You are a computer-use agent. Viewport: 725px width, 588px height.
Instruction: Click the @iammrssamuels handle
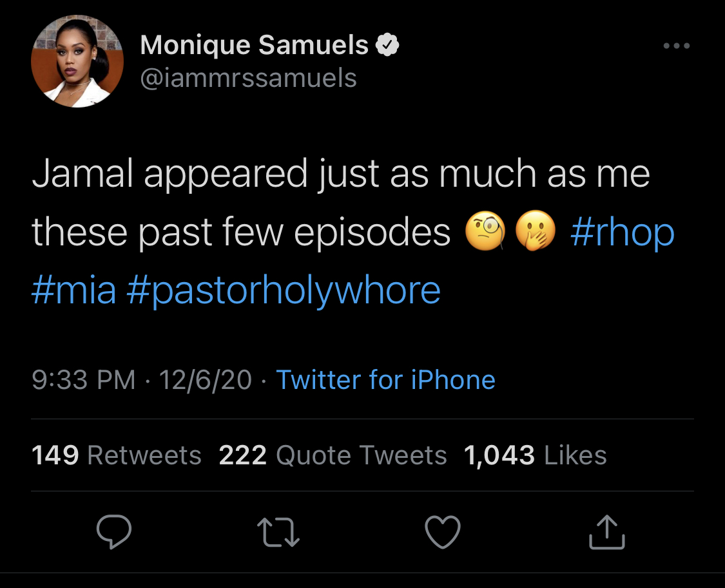click(x=248, y=78)
